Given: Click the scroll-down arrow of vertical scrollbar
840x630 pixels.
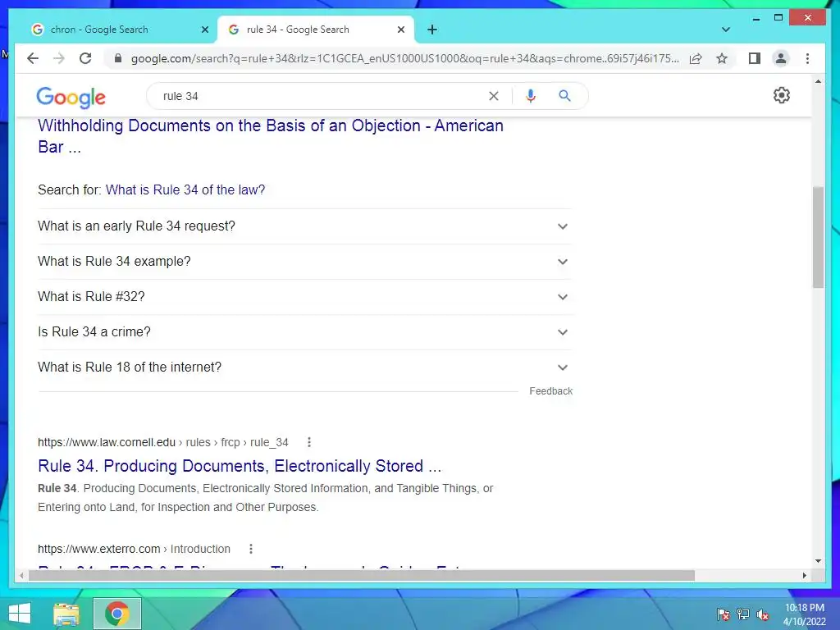Looking at the screenshot, I should pyautogui.click(x=818, y=561).
